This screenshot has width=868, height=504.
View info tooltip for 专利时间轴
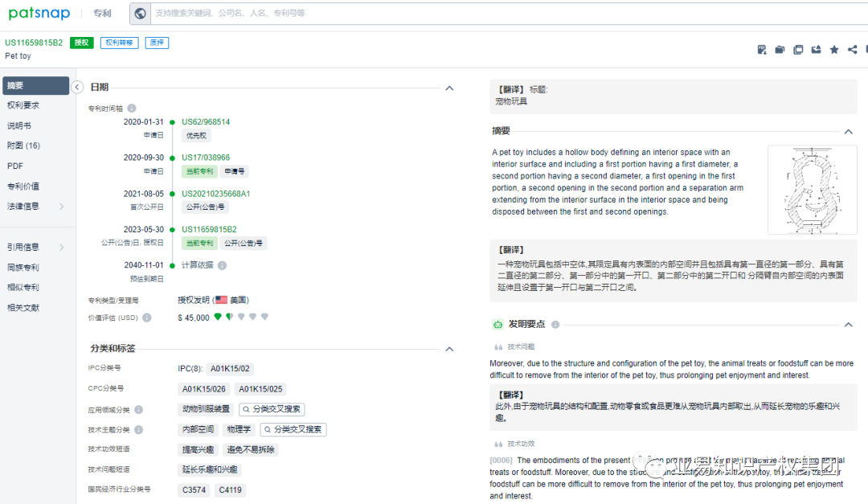point(131,107)
